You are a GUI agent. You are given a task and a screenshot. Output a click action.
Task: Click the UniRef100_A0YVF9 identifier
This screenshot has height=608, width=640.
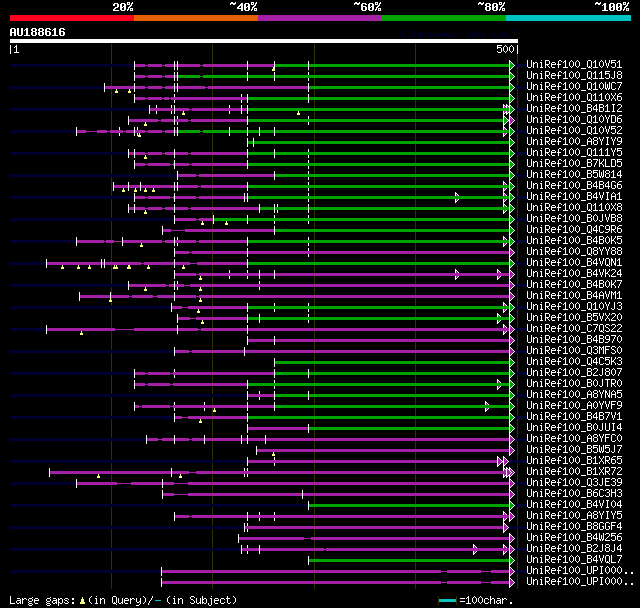574,406
